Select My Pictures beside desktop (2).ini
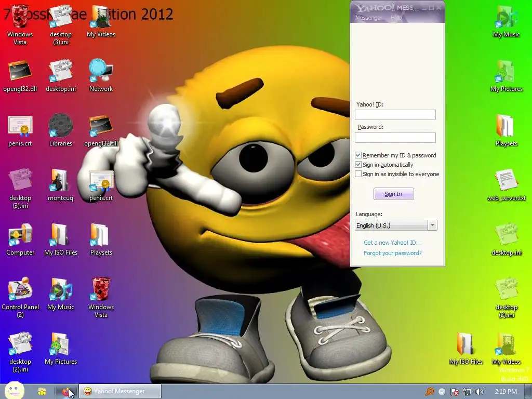The width and height of the screenshot is (532, 399). coord(61,349)
